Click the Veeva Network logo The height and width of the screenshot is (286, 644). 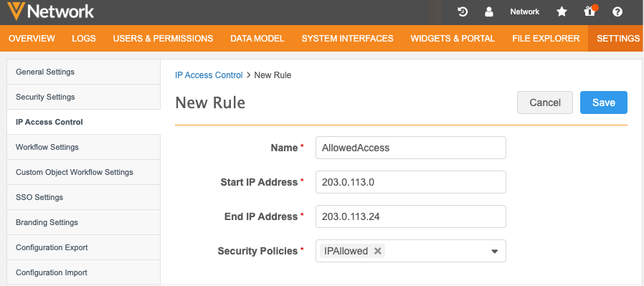(x=51, y=11)
